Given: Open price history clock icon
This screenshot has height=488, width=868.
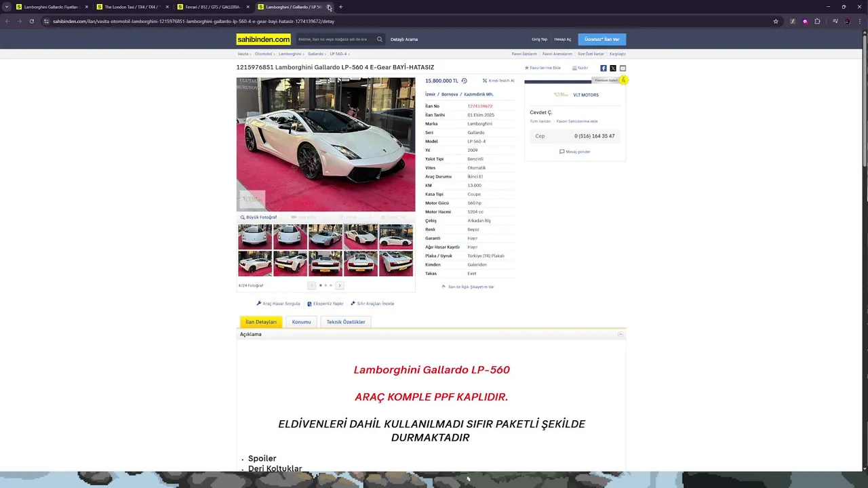Looking at the screenshot, I should coord(465,81).
